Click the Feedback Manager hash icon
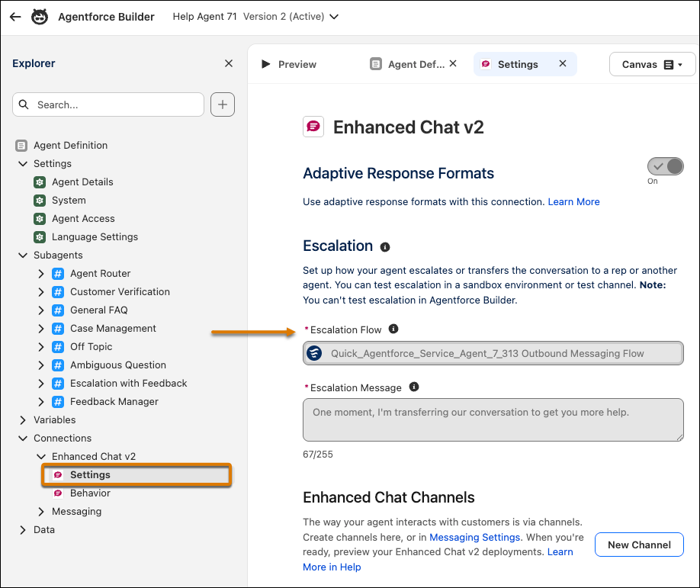The height and width of the screenshot is (588, 700). (x=58, y=402)
